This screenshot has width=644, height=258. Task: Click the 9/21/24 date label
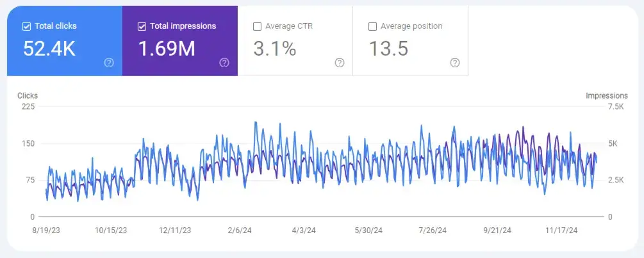click(497, 230)
